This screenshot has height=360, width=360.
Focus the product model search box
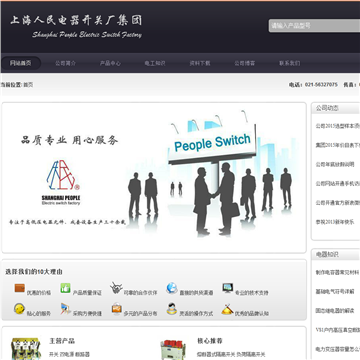point(314,26)
